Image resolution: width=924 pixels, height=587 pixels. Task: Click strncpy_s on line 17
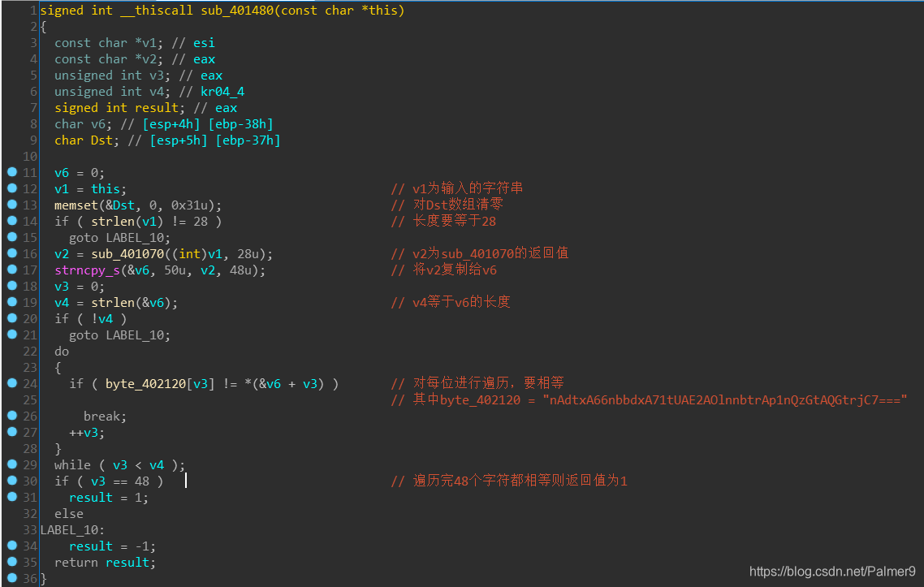(87, 270)
